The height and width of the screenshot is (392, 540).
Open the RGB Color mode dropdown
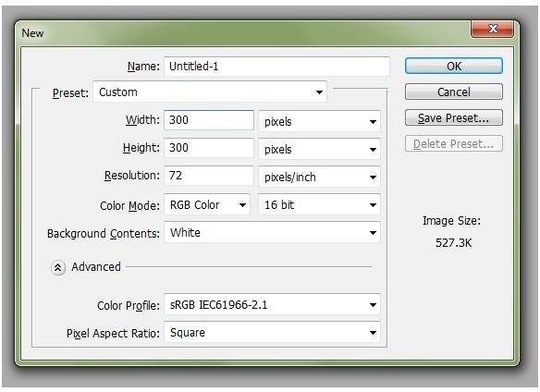(207, 204)
